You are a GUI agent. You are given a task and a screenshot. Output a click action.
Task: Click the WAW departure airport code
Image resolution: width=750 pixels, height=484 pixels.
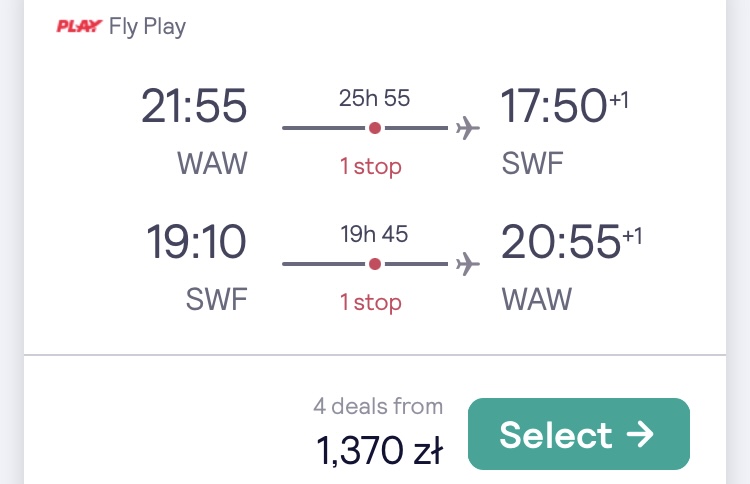pyautogui.click(x=212, y=164)
